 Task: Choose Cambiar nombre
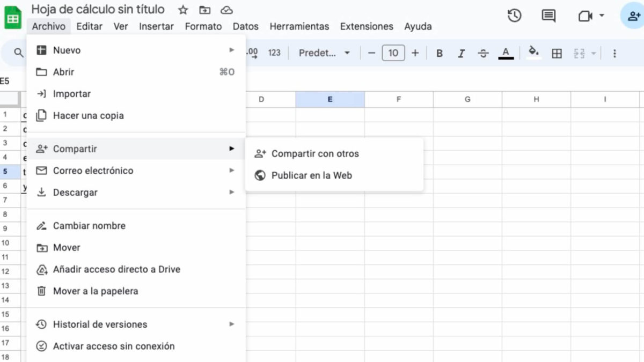136,226
